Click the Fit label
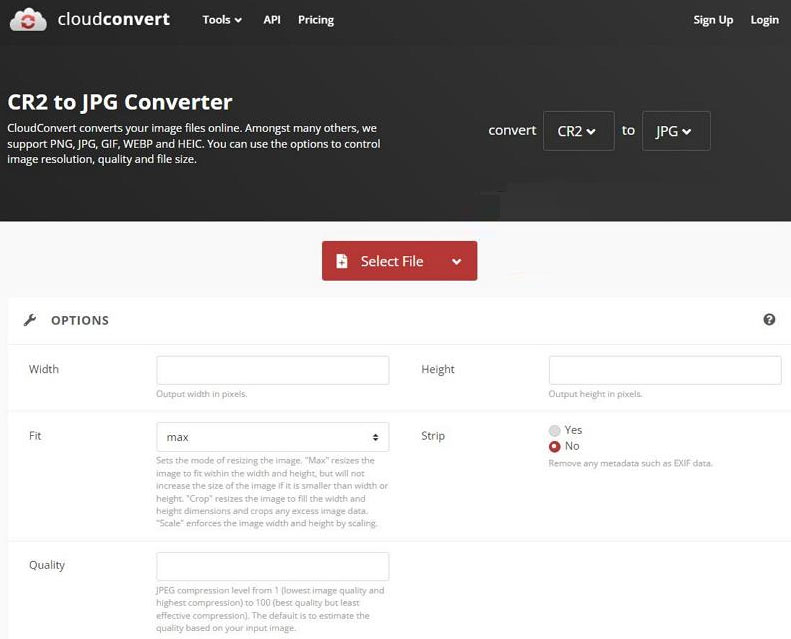This screenshot has width=791, height=639. pyautogui.click(x=35, y=436)
